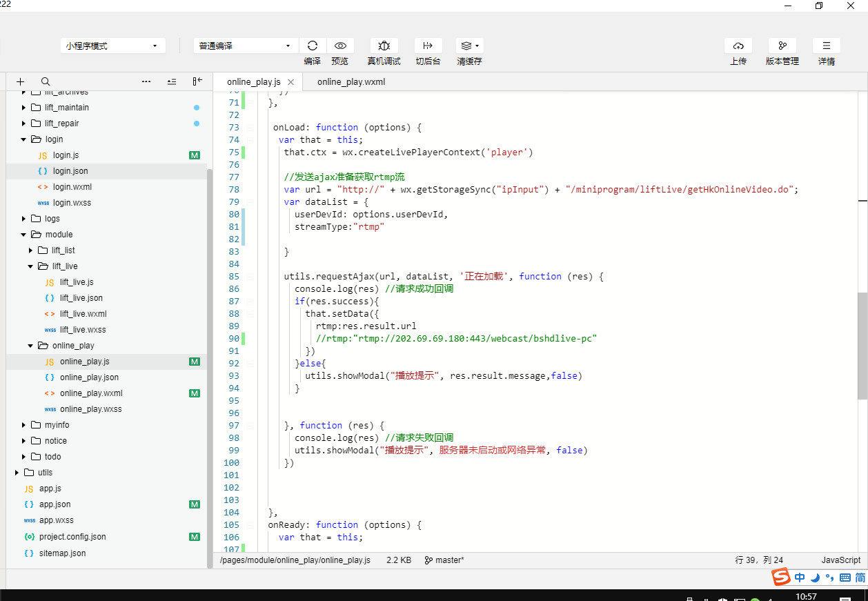Click the upload cloud icon

tap(738, 46)
